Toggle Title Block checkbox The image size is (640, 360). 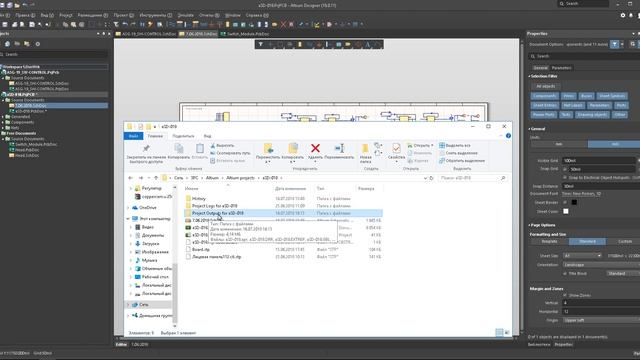(565, 273)
